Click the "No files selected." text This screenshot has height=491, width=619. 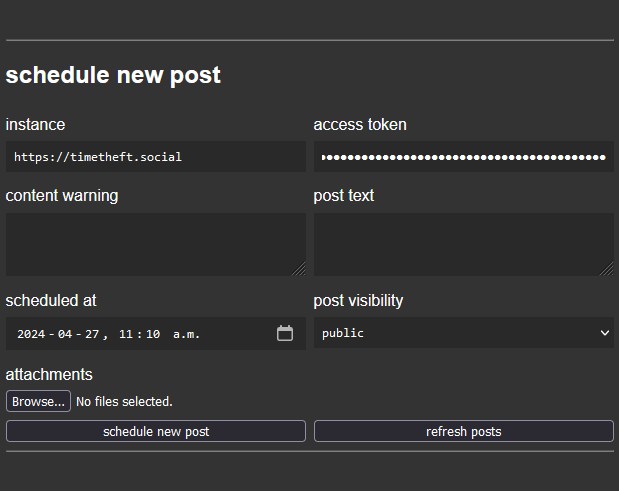[124, 402]
